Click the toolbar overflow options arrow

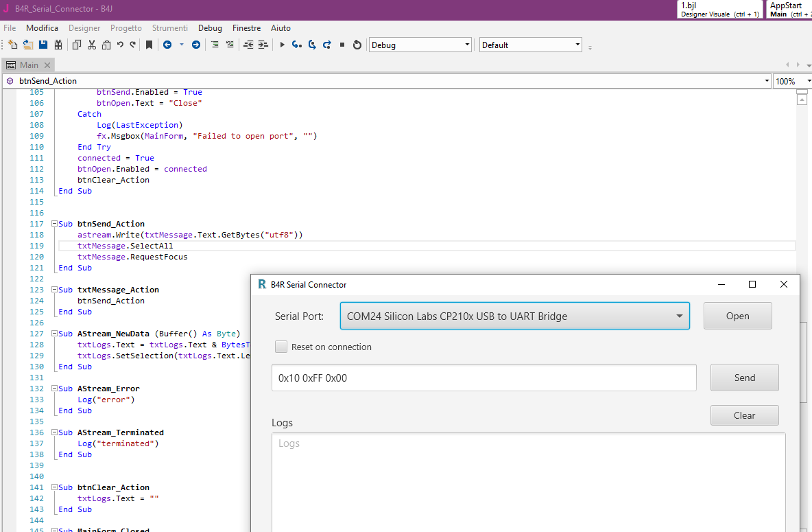click(590, 47)
